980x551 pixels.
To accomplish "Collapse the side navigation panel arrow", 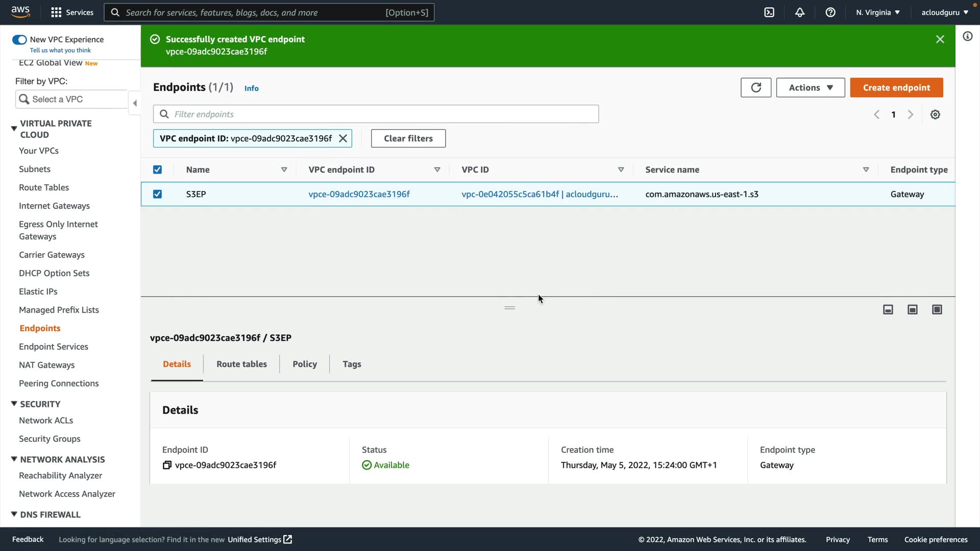I will tap(135, 104).
